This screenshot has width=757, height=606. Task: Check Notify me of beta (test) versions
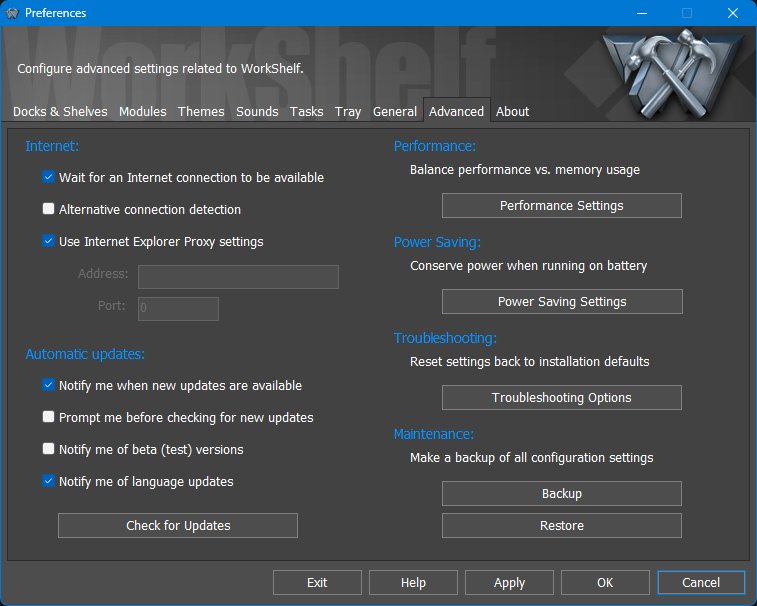tap(48, 449)
